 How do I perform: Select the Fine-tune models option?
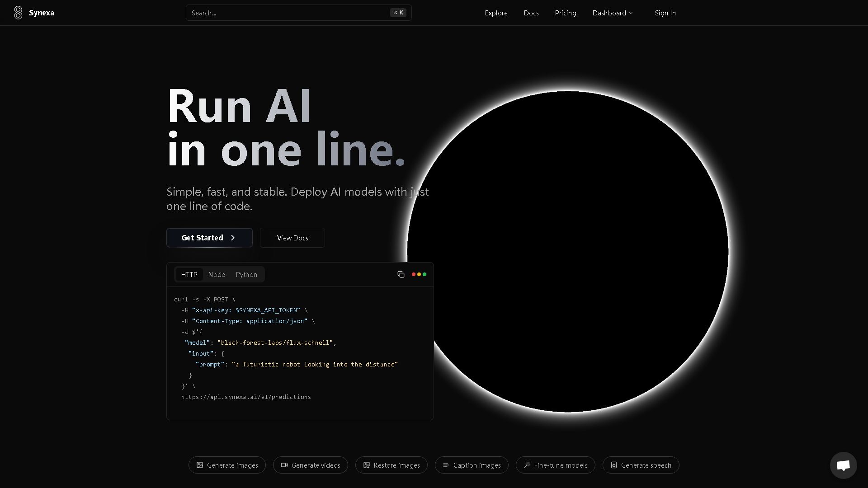coord(555,465)
